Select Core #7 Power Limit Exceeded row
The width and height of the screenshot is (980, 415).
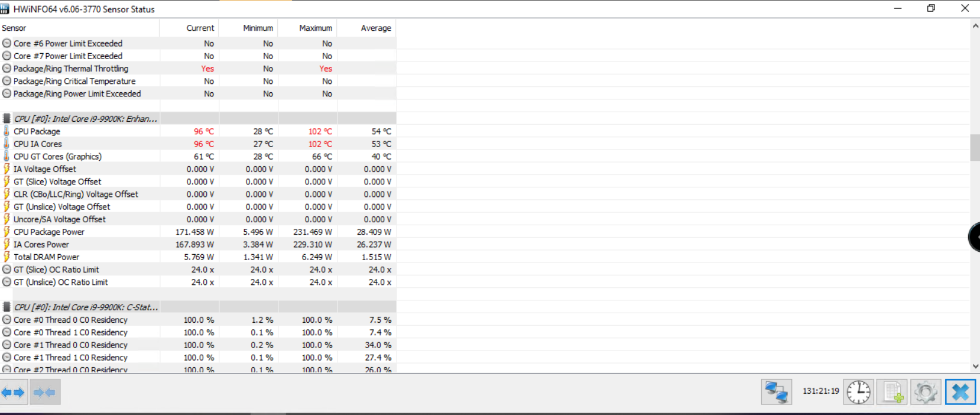(198, 56)
